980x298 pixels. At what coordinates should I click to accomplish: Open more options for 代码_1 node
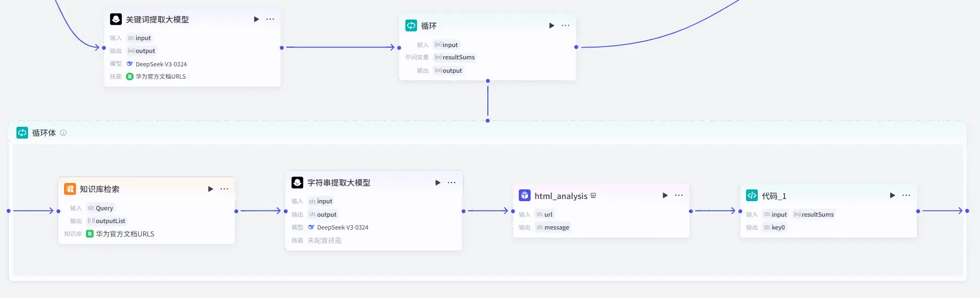[906, 195]
